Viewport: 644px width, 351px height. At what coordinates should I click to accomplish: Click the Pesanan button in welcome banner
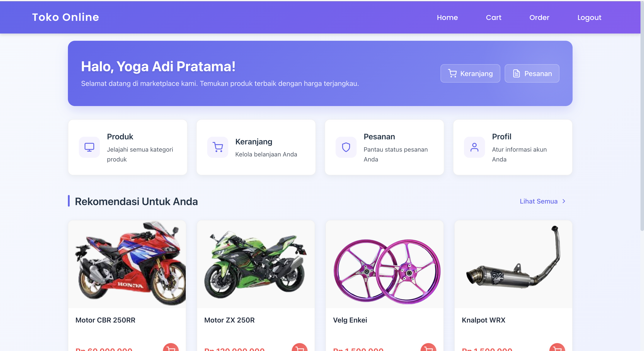pos(532,73)
